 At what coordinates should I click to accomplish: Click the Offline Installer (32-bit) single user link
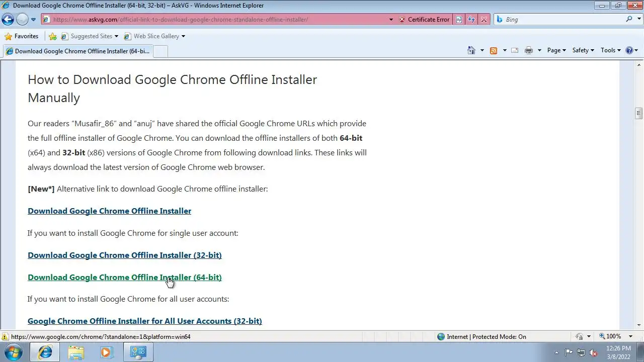[x=124, y=255]
